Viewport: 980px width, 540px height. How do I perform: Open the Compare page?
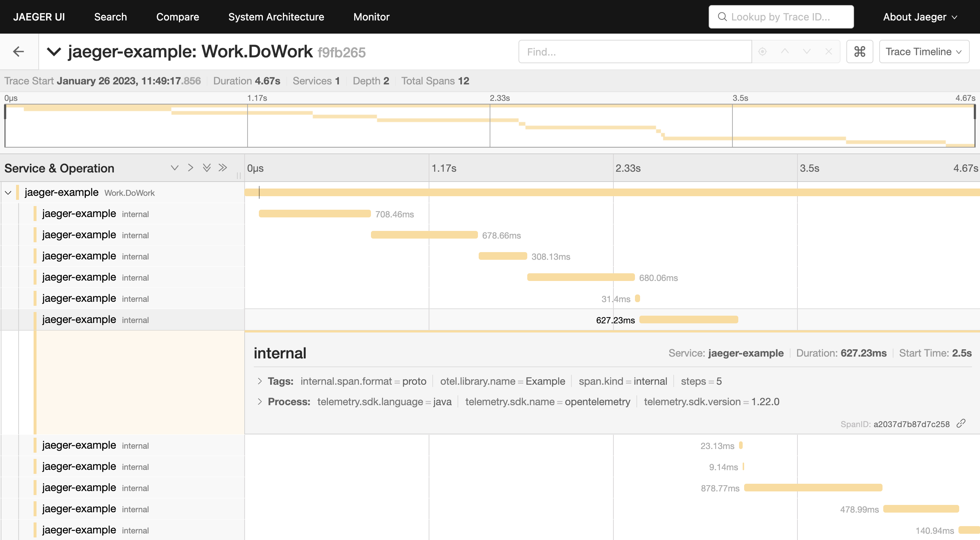(x=177, y=17)
